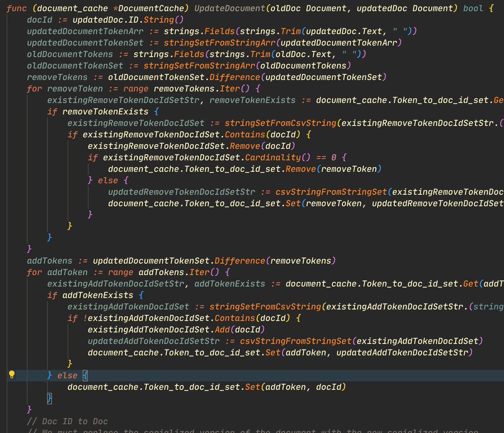Screen dimensions: 504x433
Task: Click the 'existingRemoveTokenDocIdSet :=' declaration
Action: click(x=144, y=123)
